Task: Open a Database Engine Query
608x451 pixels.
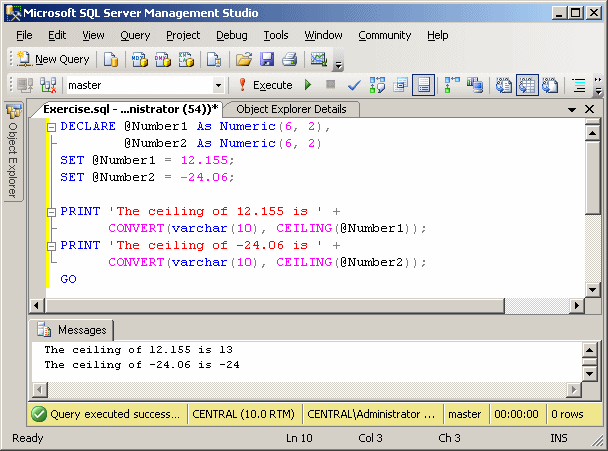Action: click(x=111, y=59)
